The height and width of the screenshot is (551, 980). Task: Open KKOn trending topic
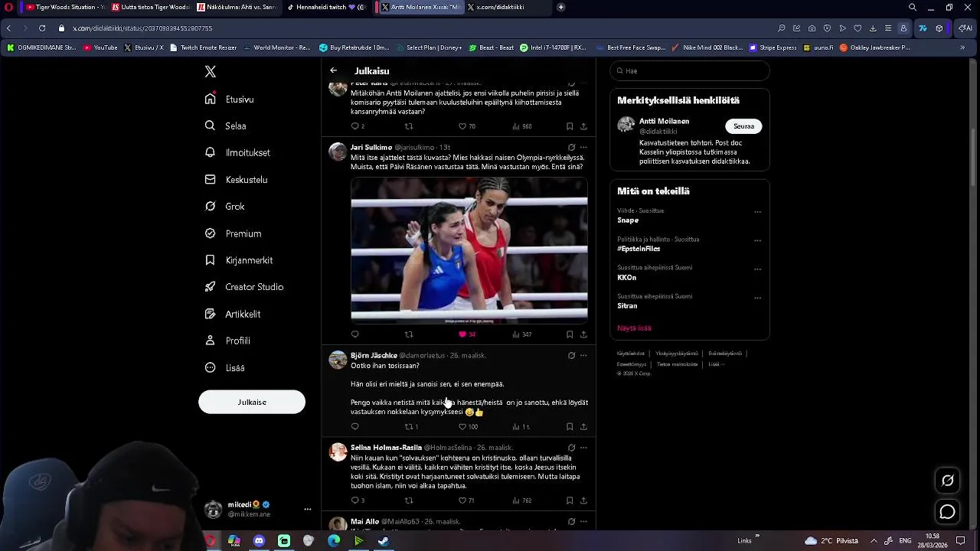pyautogui.click(x=627, y=277)
